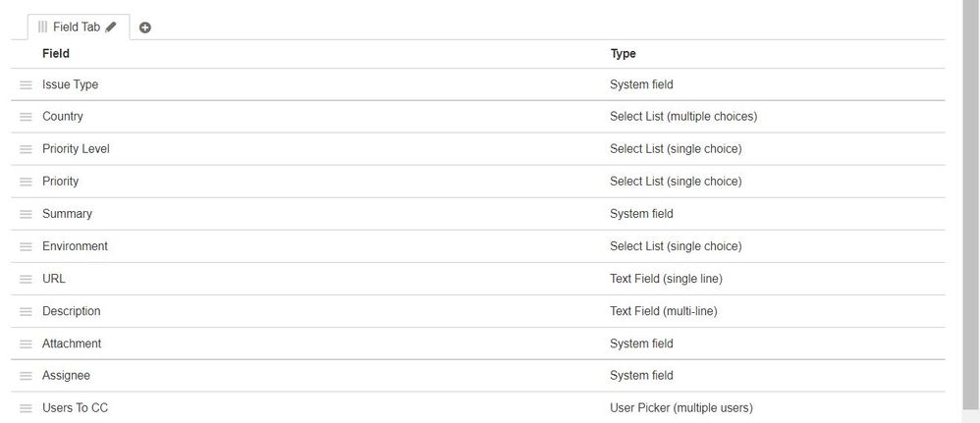
Task: Click the drag handle beside Issue Type
Action: coord(26,84)
